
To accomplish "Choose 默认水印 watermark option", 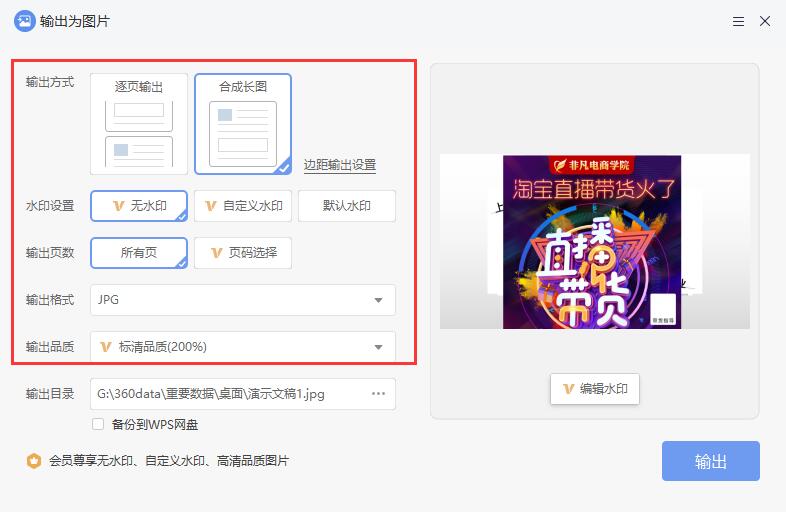I will pyautogui.click(x=347, y=206).
